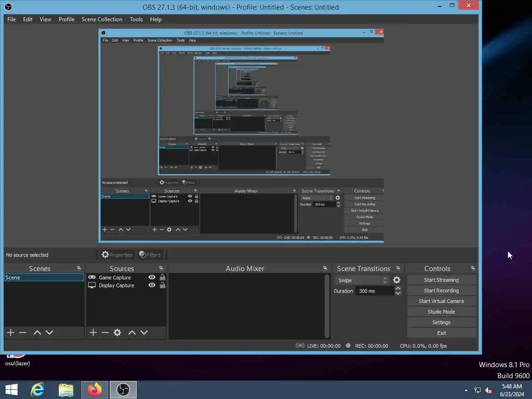
Task: Open the Profile menu
Action: click(x=66, y=19)
